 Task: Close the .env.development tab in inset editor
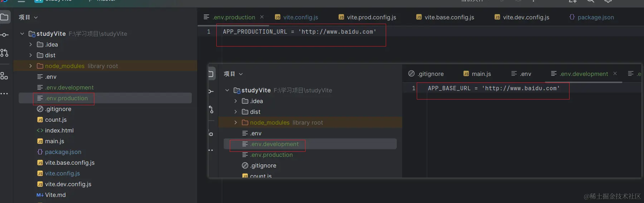(615, 73)
